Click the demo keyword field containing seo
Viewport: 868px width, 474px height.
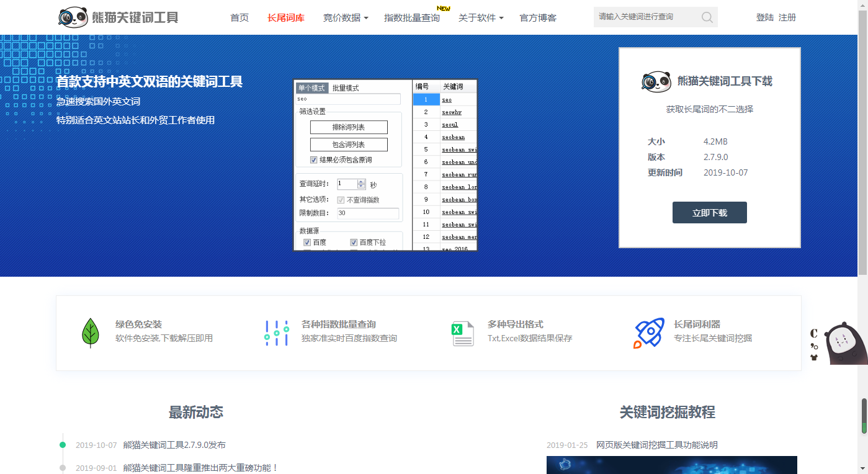348,99
